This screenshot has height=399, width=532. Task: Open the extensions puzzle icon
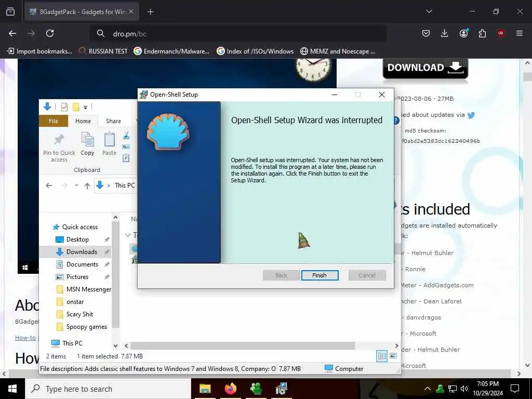point(482,33)
